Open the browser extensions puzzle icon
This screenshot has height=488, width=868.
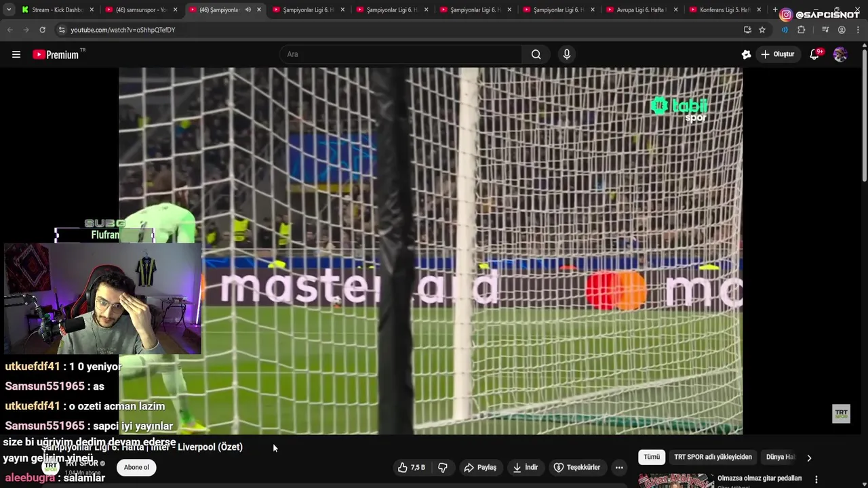(802, 30)
